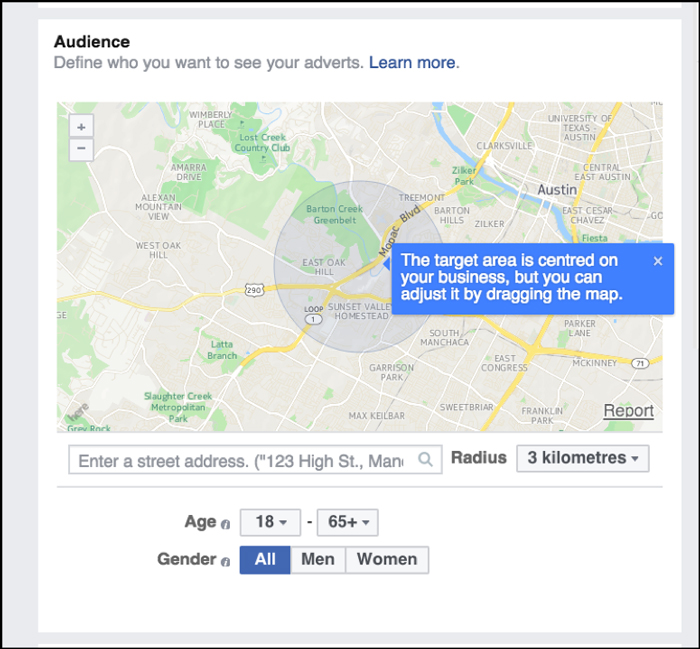Click the Latta Branch map label
This screenshot has height=649, width=700.
pyautogui.click(x=222, y=350)
